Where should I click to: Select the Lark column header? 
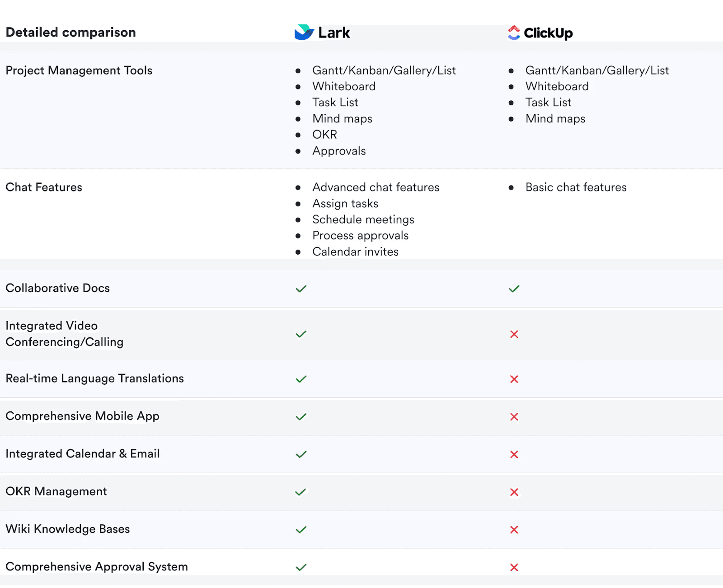tap(323, 32)
